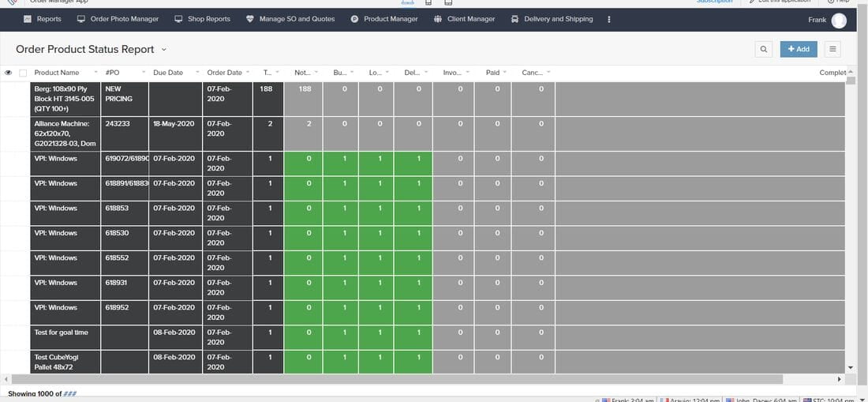This screenshot has height=402, width=868.
Task: Open Order Photo Manager section
Action: 118,19
